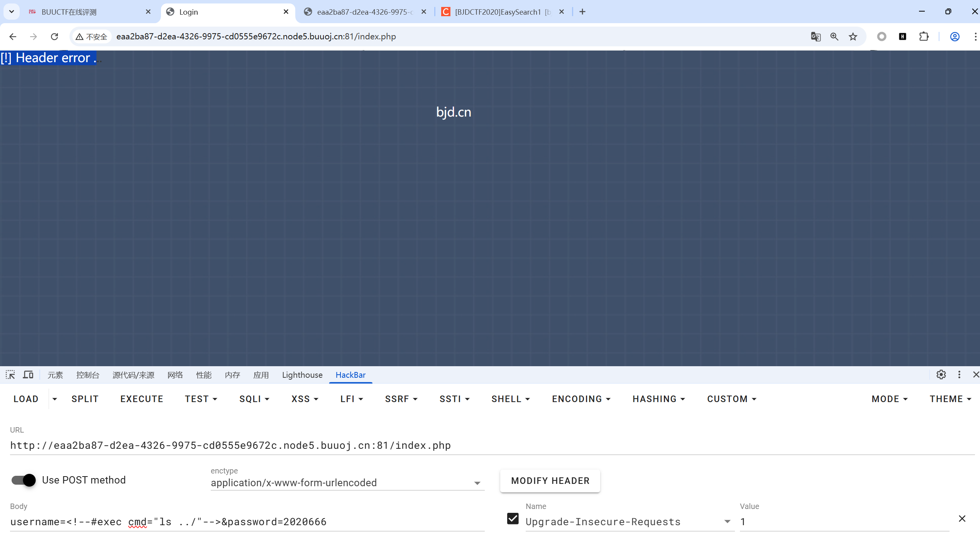Click the zoom magnifier icon in address bar
This screenshot has height=541, width=980.
834,37
